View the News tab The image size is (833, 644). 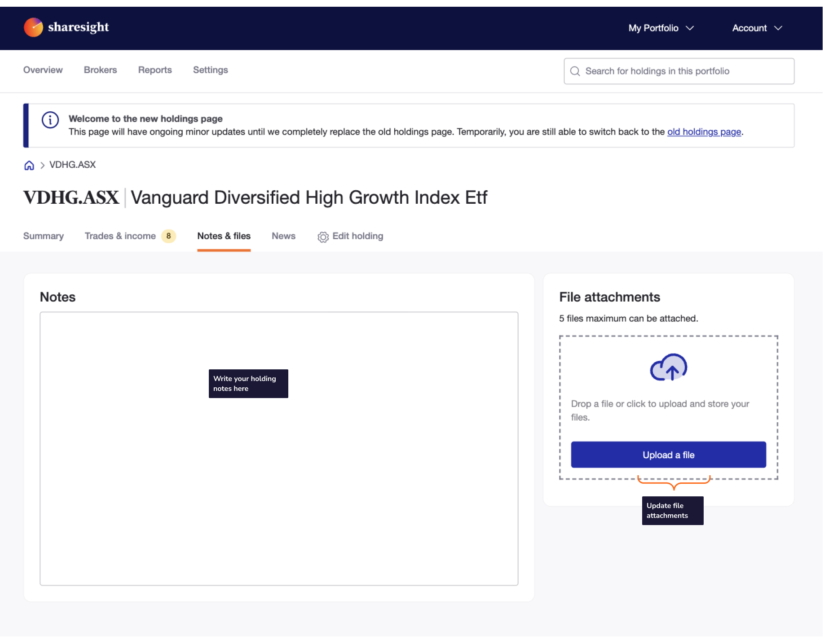click(x=283, y=236)
